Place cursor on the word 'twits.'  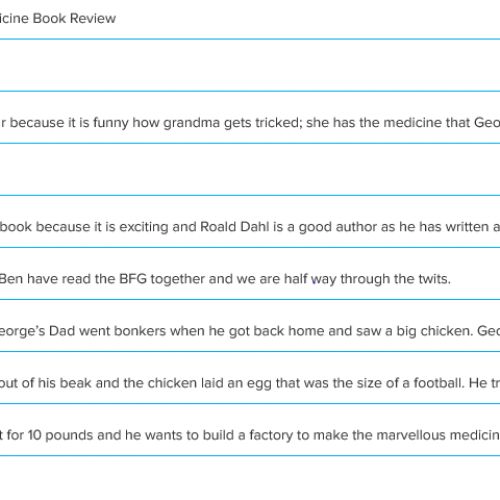[x=435, y=279]
